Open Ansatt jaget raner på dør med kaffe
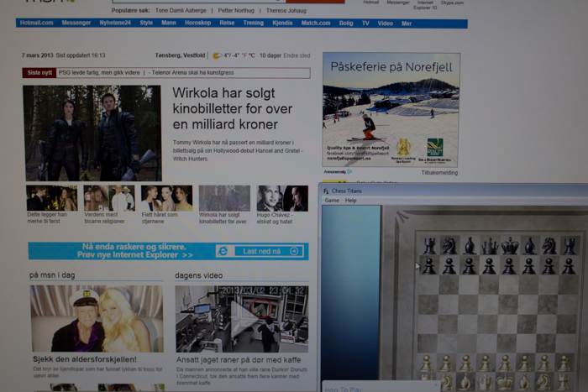The image size is (588, 392). click(x=239, y=360)
